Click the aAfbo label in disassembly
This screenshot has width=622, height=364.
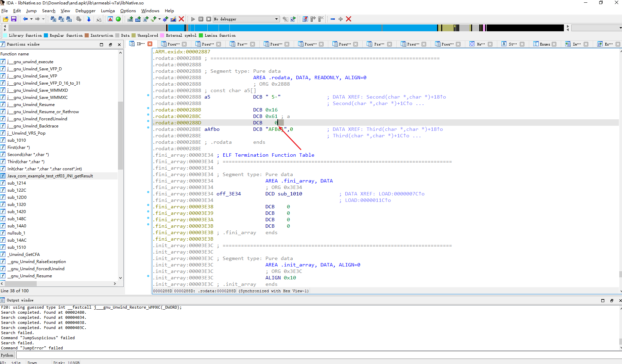(x=212, y=129)
